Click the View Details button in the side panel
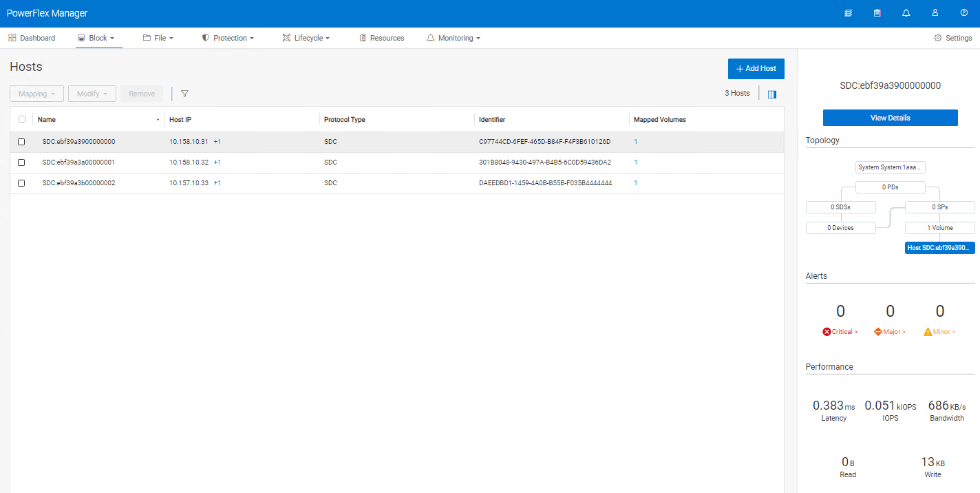The width and height of the screenshot is (980, 493). [x=890, y=118]
